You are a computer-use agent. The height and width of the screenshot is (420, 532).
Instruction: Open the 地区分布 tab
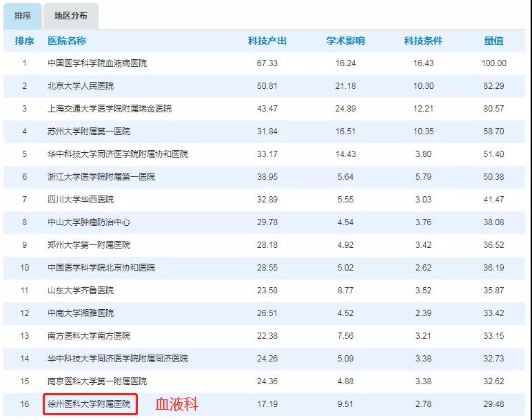[x=71, y=16]
